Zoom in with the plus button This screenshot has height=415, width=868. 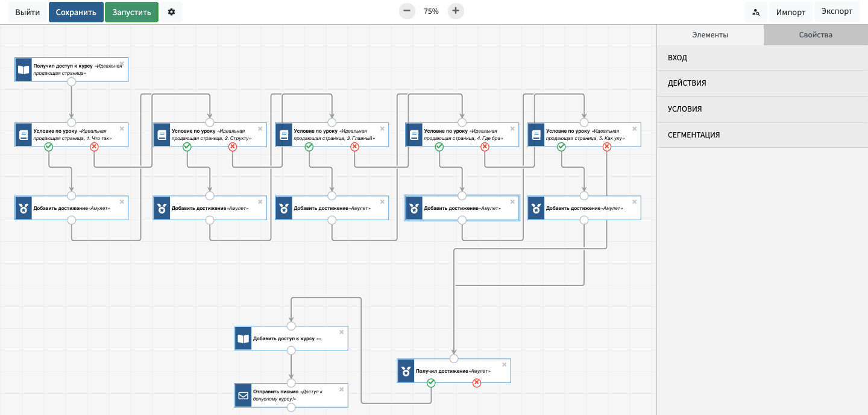tap(456, 11)
